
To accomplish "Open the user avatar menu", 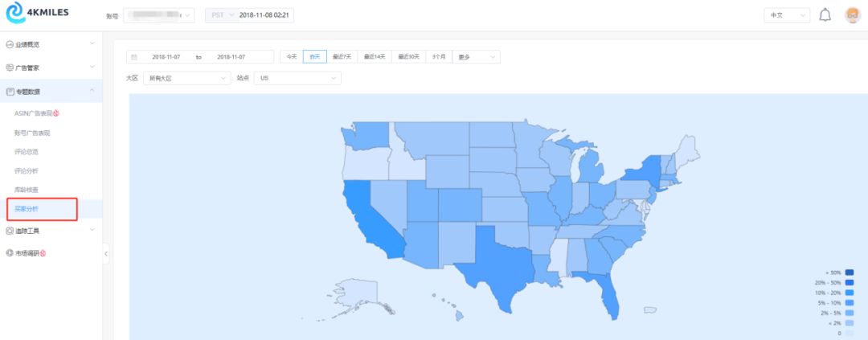I will (853, 15).
